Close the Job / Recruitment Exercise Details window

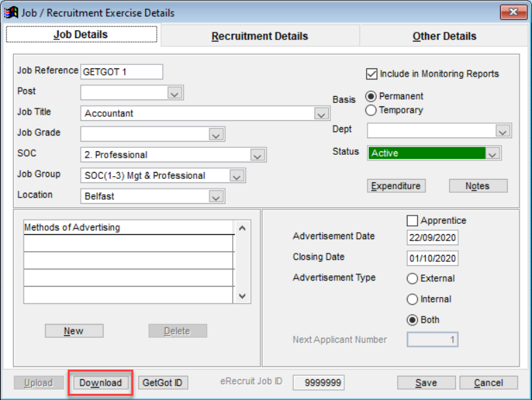point(513,12)
